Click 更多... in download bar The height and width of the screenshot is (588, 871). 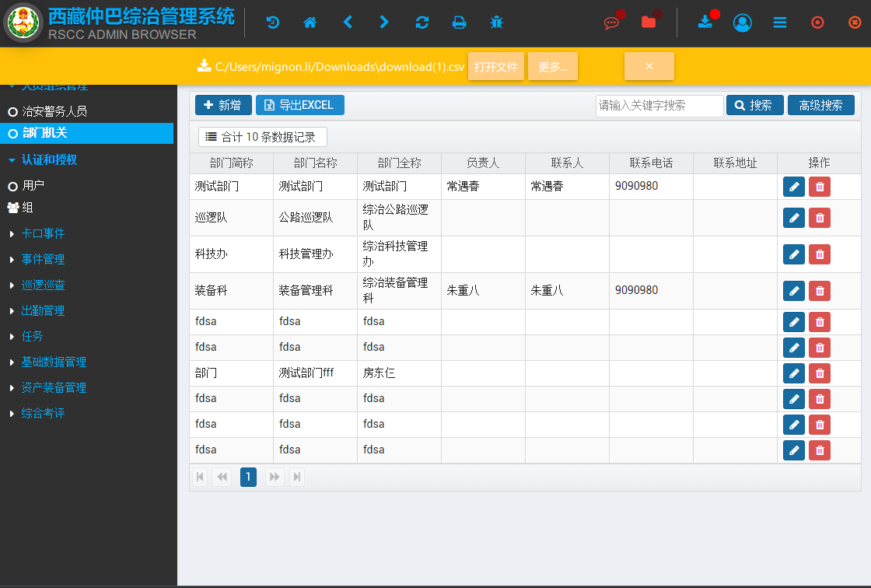[553, 67]
